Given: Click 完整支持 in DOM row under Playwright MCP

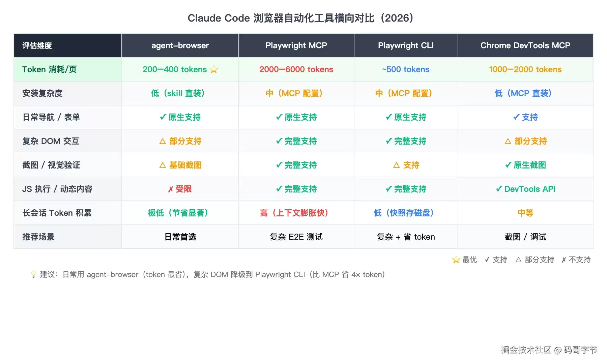Looking at the screenshot, I should pyautogui.click(x=296, y=141).
